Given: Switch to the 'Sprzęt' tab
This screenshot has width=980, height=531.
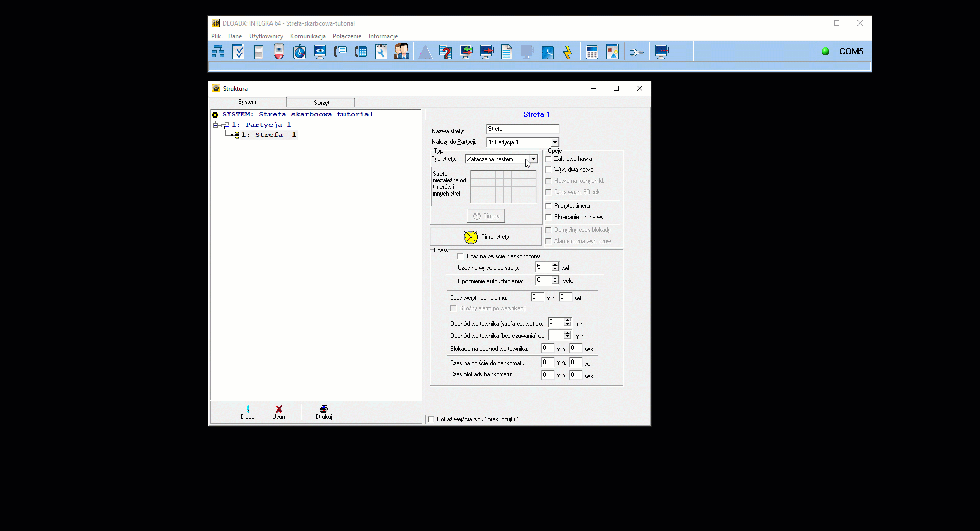Looking at the screenshot, I should pyautogui.click(x=321, y=102).
